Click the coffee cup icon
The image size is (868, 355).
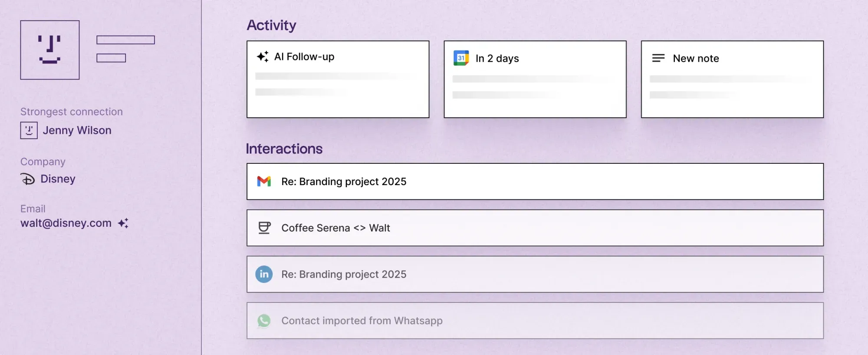[264, 228]
